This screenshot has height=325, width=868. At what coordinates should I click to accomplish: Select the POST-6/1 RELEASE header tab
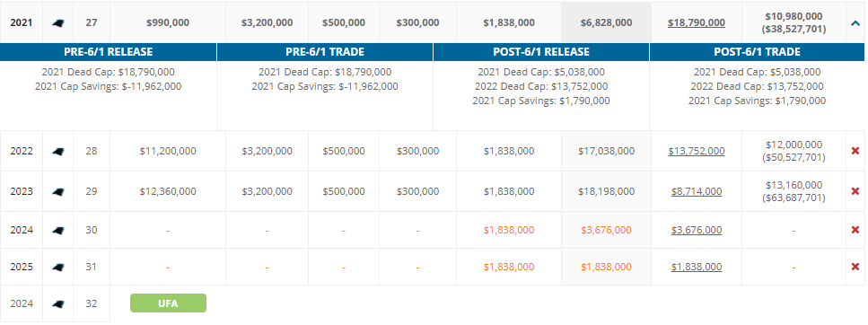(541, 52)
